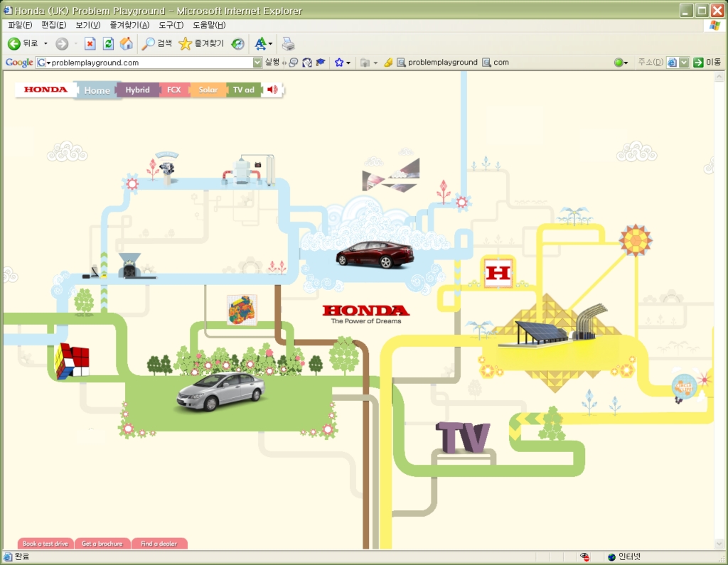Screen dimensions: 728x565
Task: Open 즐겨찾기 favorites star
Action: [201, 43]
